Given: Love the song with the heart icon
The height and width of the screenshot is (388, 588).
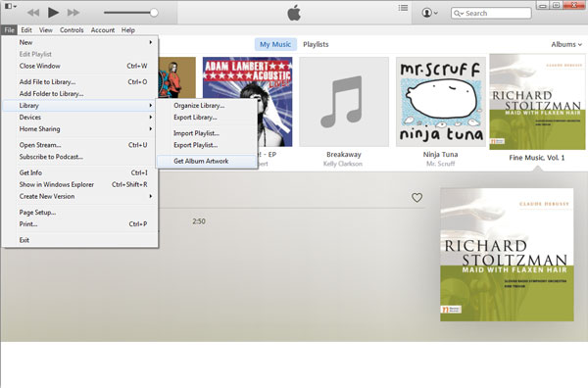Looking at the screenshot, I should coord(417,198).
